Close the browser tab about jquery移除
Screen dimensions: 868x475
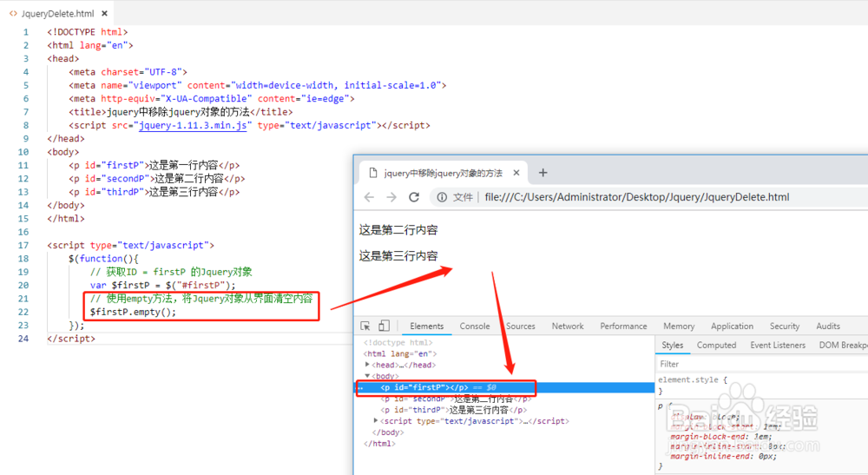coord(516,173)
